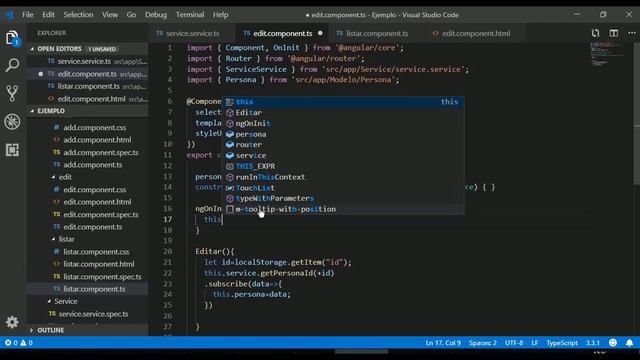Switch to the listar.component.ts tab
This screenshot has height=360, width=640.
[x=377, y=33]
